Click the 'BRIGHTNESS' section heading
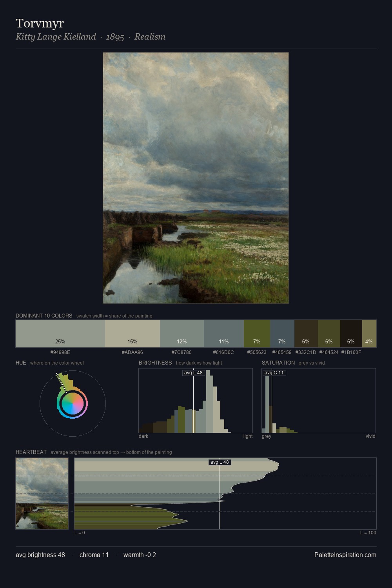 coord(155,363)
